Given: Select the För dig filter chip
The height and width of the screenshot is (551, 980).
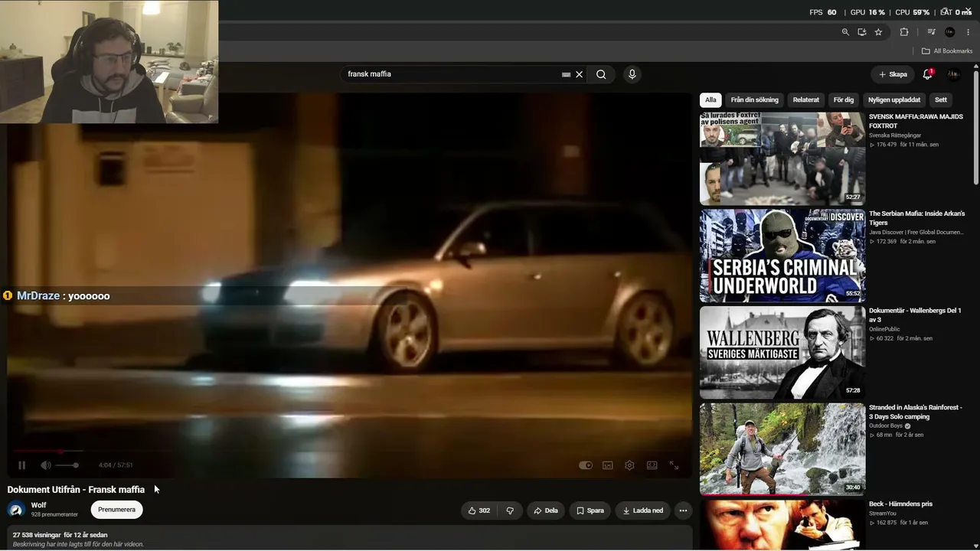Looking at the screenshot, I should pyautogui.click(x=843, y=99).
